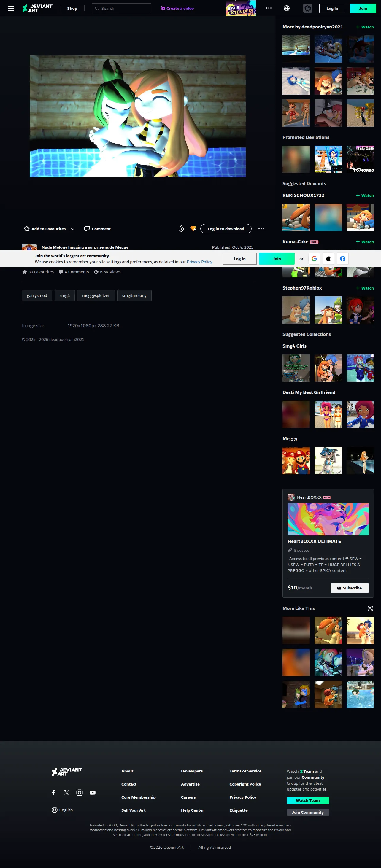
Task: Toggle Add to Favourites
Action: pyautogui.click(x=45, y=229)
